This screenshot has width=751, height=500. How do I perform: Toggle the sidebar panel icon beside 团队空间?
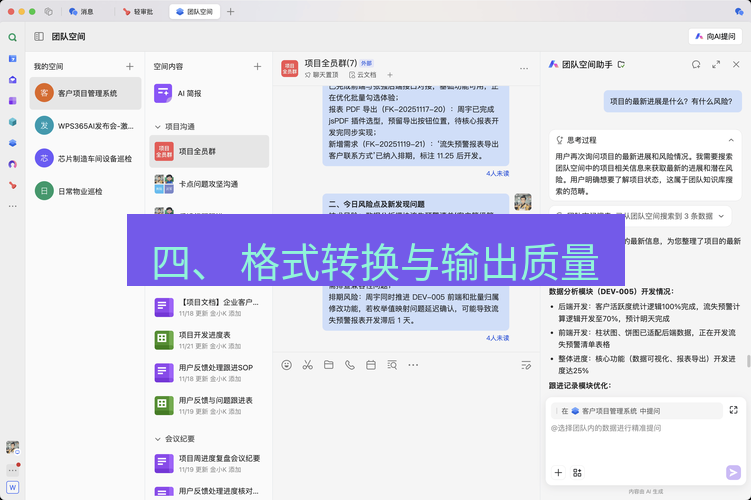(39, 36)
